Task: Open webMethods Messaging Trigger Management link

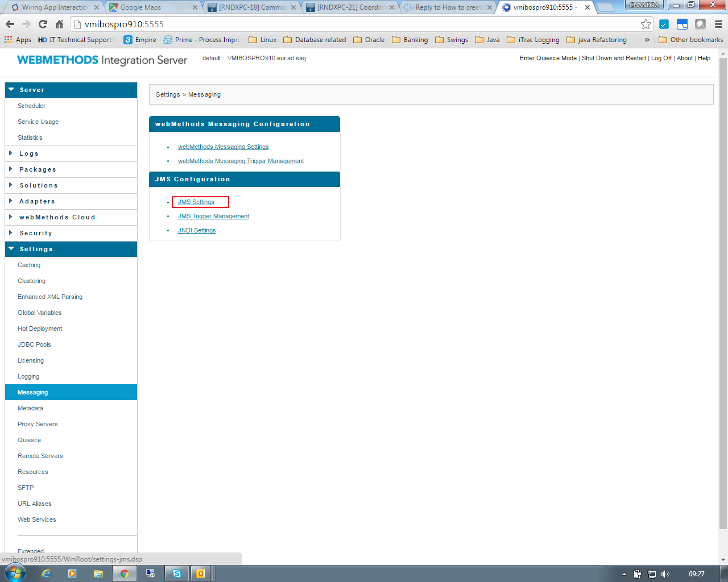Action: coord(241,161)
